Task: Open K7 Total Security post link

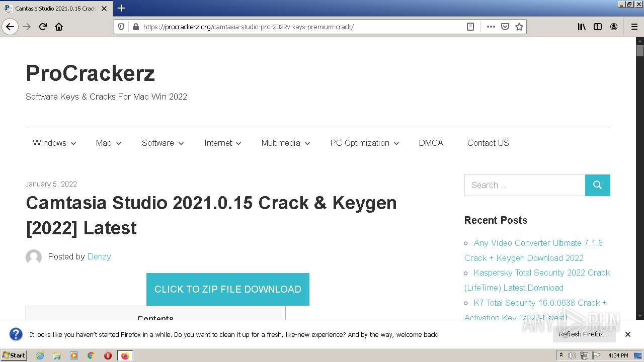Action: 536,310
